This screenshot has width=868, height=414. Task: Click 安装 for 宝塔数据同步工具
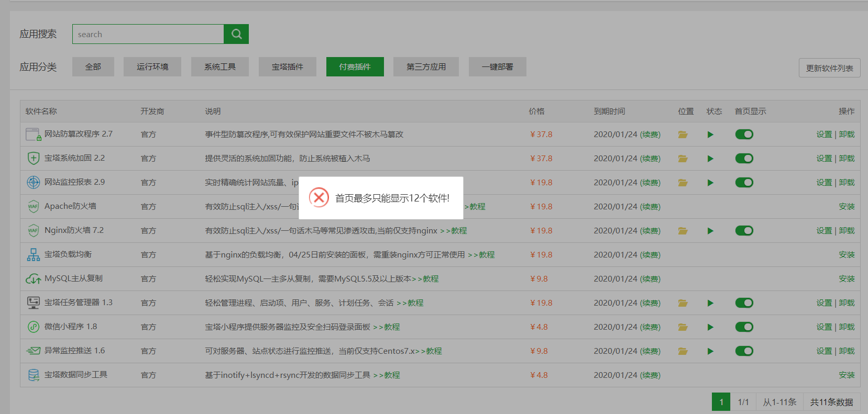(847, 375)
